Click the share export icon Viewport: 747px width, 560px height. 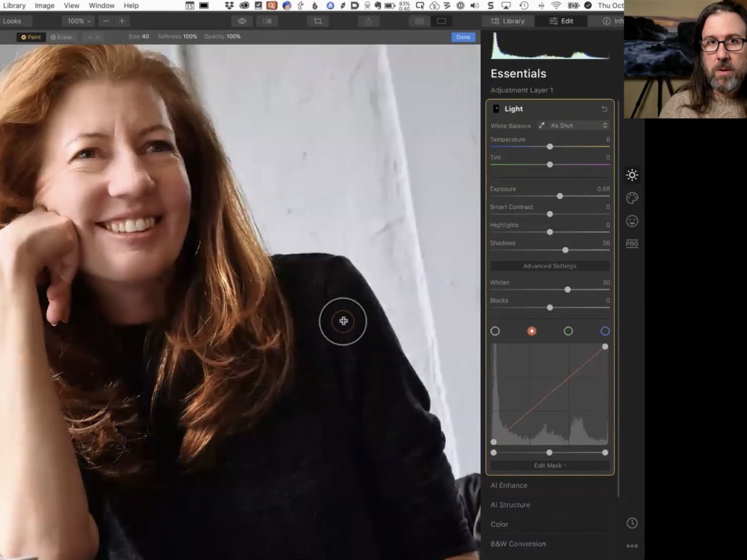coord(369,21)
